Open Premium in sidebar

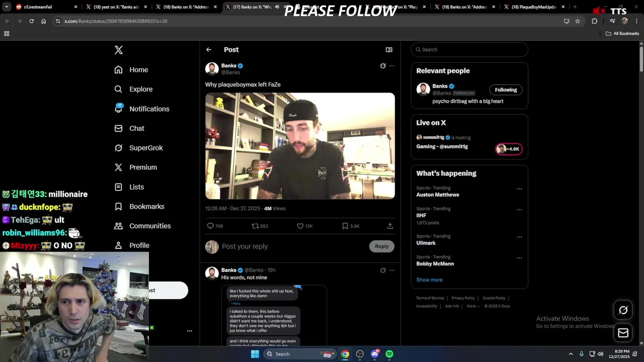pos(136,167)
